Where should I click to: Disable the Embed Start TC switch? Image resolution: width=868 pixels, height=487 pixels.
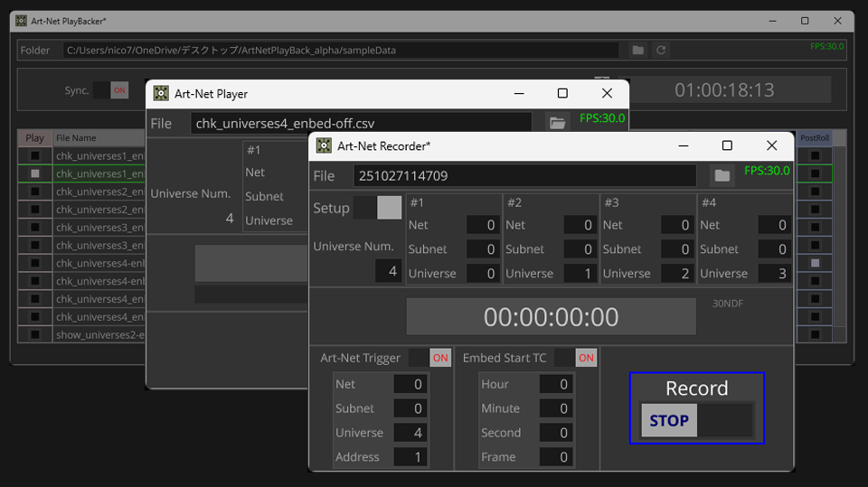coord(576,358)
